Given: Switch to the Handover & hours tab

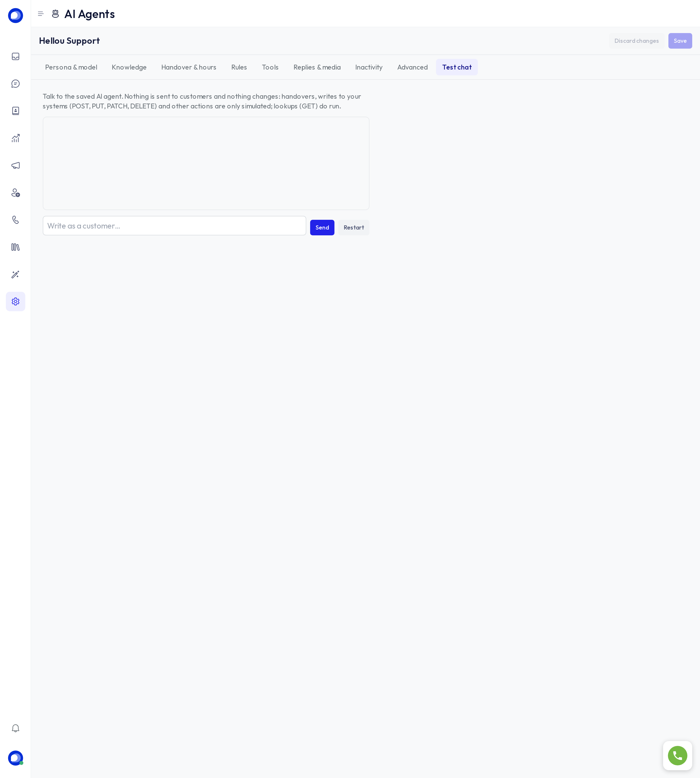Looking at the screenshot, I should coord(189,67).
